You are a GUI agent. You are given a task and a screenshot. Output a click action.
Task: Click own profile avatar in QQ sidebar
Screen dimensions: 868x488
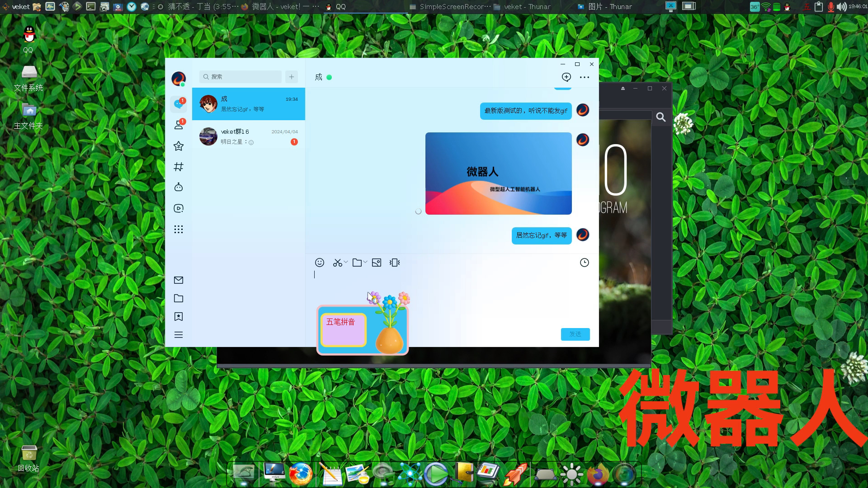[179, 79]
